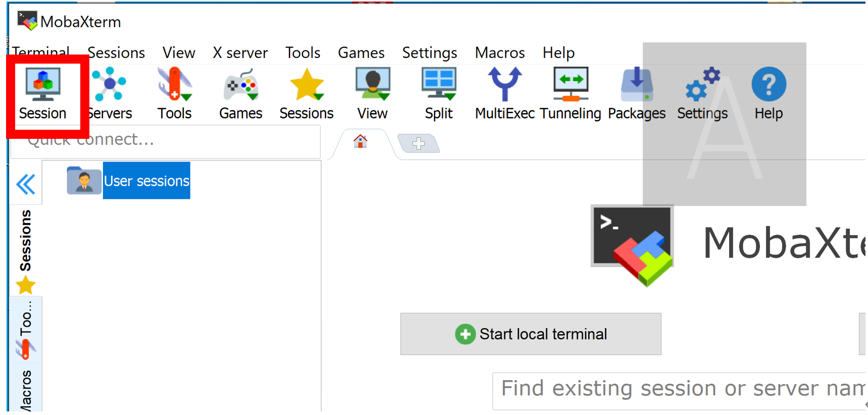Image resolution: width=868 pixels, height=415 pixels.
Task: Select the Home tab with house icon
Action: [360, 142]
